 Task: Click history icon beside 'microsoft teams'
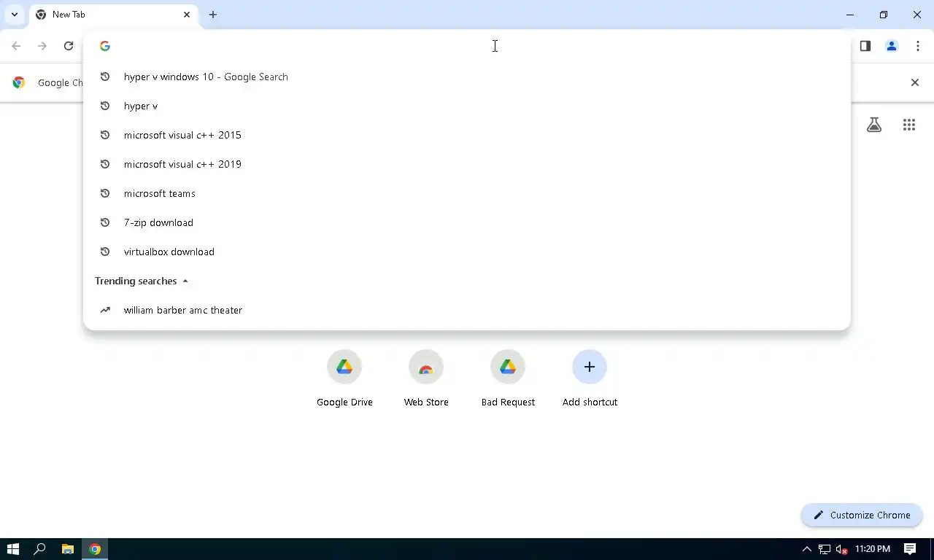point(105,193)
